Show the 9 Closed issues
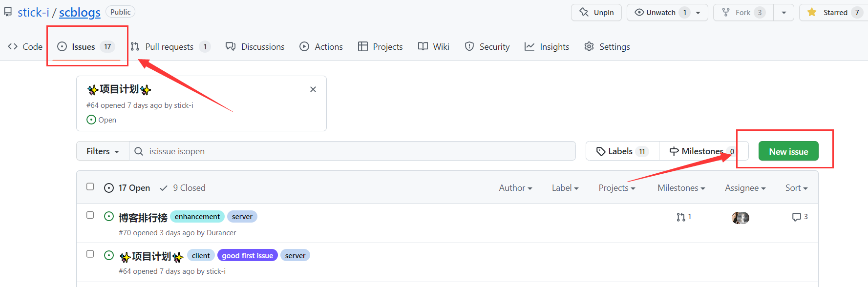The image size is (868, 287). 183,188
